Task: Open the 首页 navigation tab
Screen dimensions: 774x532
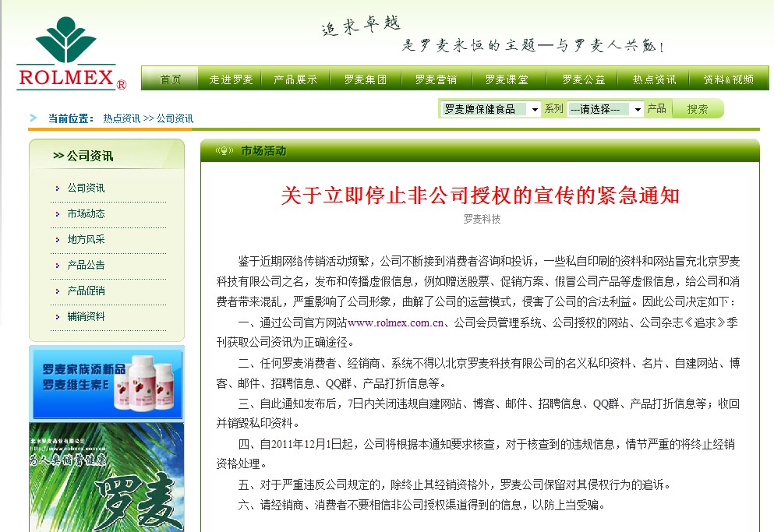Action: click(x=170, y=79)
